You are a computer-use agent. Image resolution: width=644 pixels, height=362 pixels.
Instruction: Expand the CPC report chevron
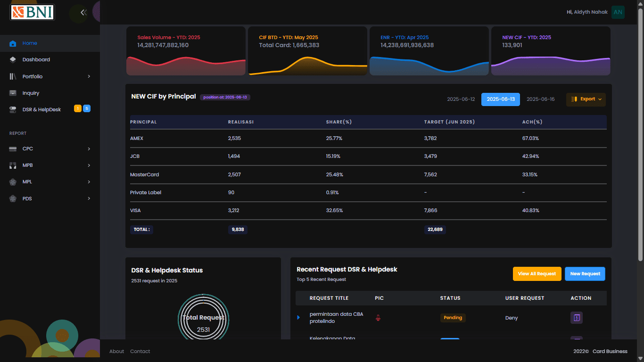click(89, 149)
